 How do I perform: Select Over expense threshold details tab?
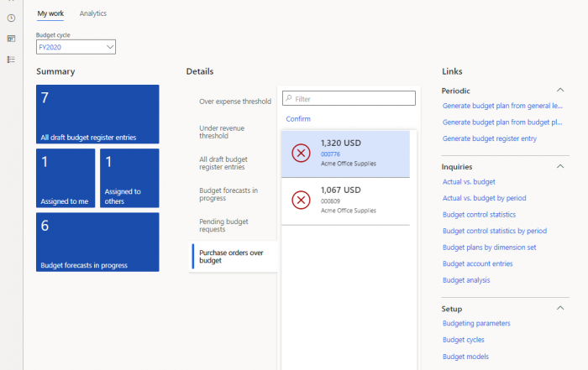(x=235, y=102)
